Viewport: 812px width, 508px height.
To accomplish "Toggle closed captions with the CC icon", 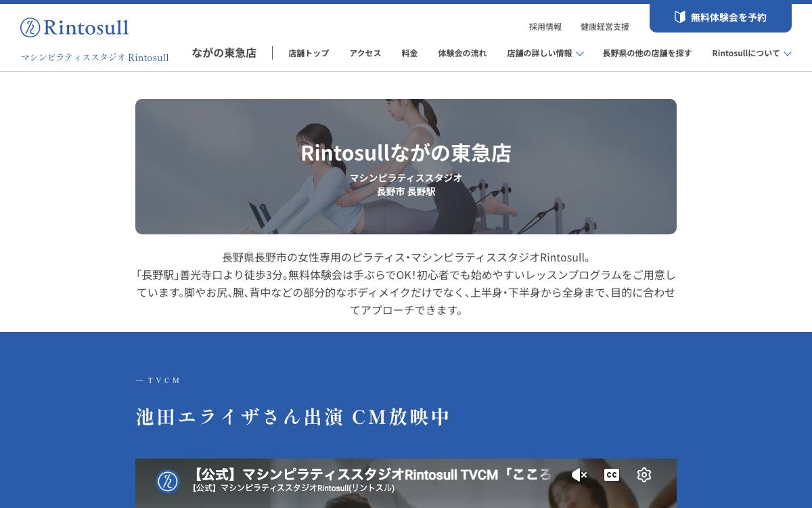I will click(x=612, y=475).
